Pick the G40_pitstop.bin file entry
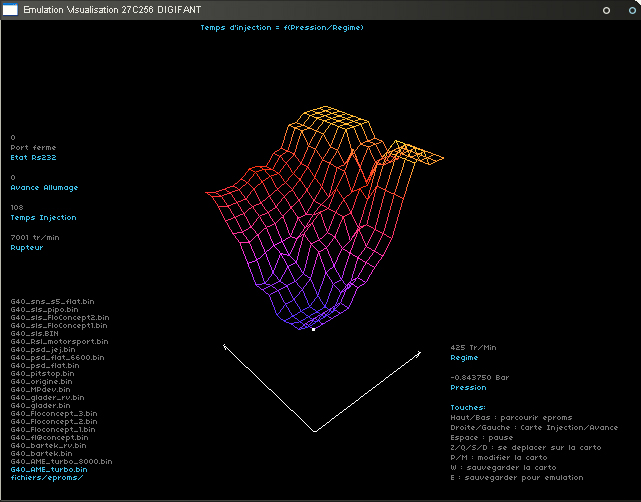Screen dimensions: 641x502 pos(40,373)
